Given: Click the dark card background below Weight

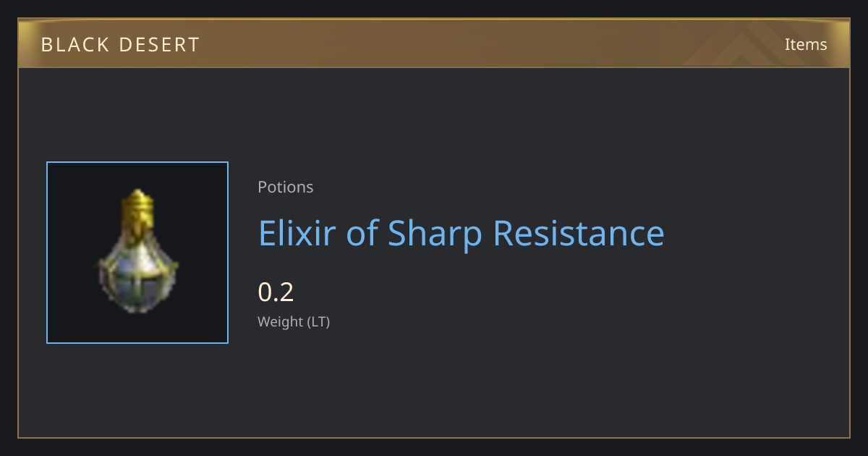Looking at the screenshot, I should coord(434,391).
